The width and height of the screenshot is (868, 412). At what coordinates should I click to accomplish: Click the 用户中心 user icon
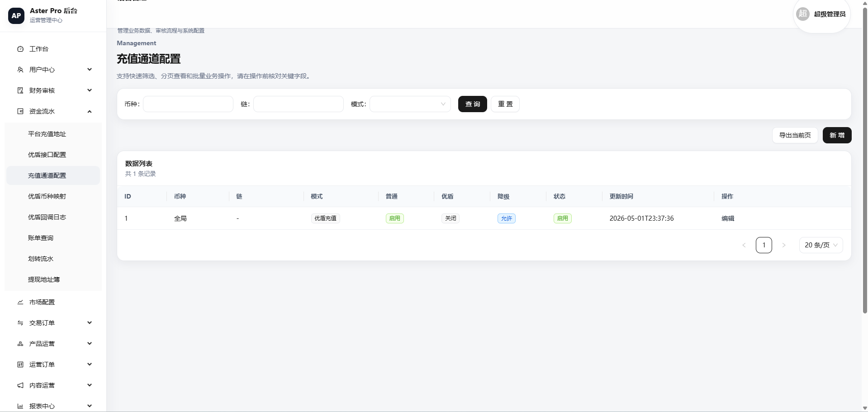pyautogui.click(x=20, y=70)
